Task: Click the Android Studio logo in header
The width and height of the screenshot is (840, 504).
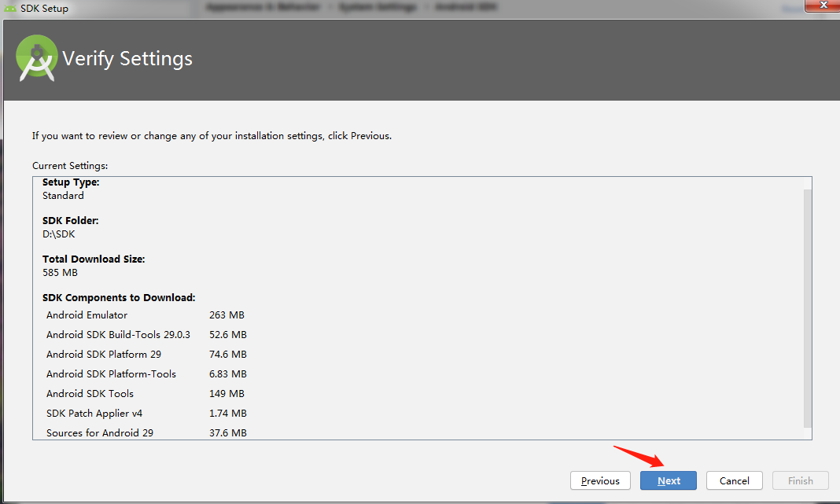Action: click(x=36, y=58)
